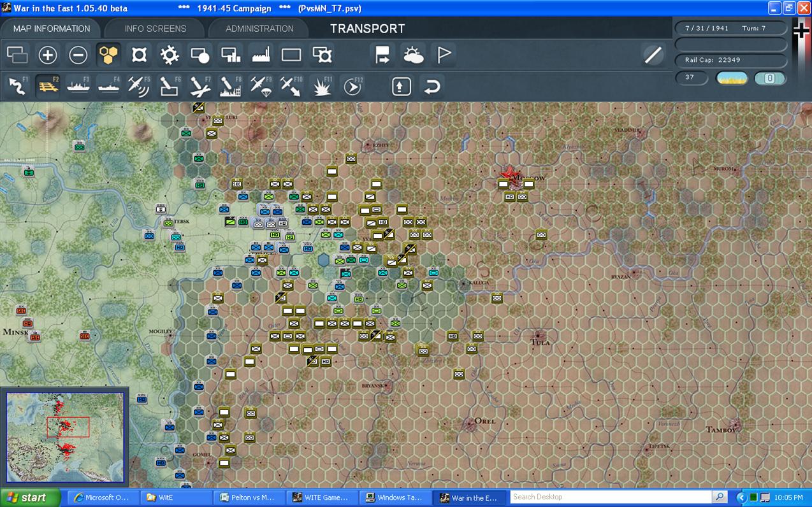Select F1 move mode wavy arrow
Viewport: 812px width, 507px height.
tap(17, 86)
